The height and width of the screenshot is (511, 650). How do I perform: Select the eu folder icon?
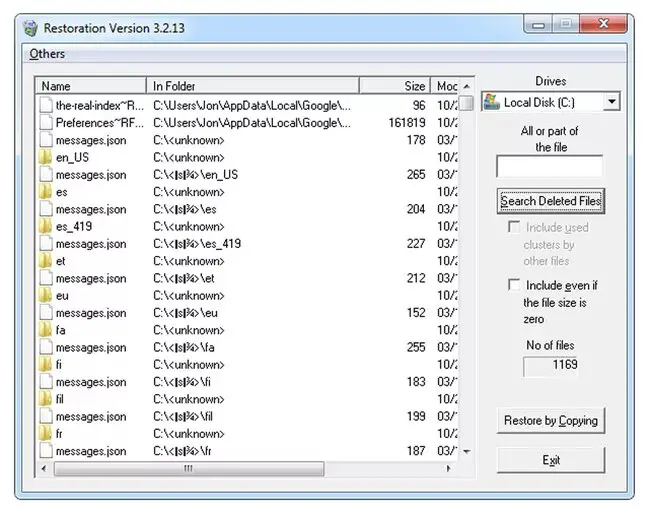[x=45, y=295]
